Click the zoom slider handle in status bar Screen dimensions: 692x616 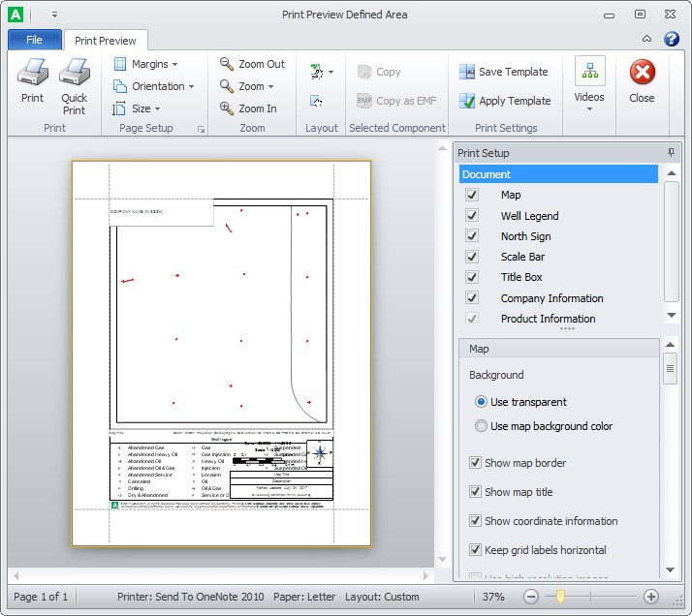pyautogui.click(x=560, y=597)
